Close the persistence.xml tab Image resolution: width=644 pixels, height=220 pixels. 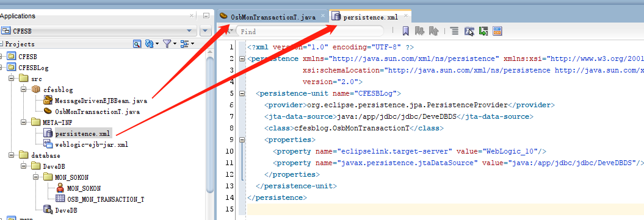406,16
